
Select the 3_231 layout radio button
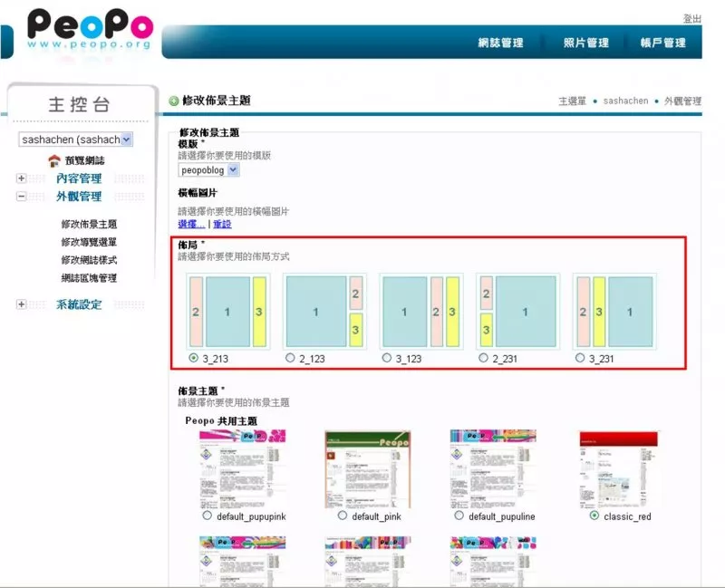(580, 358)
